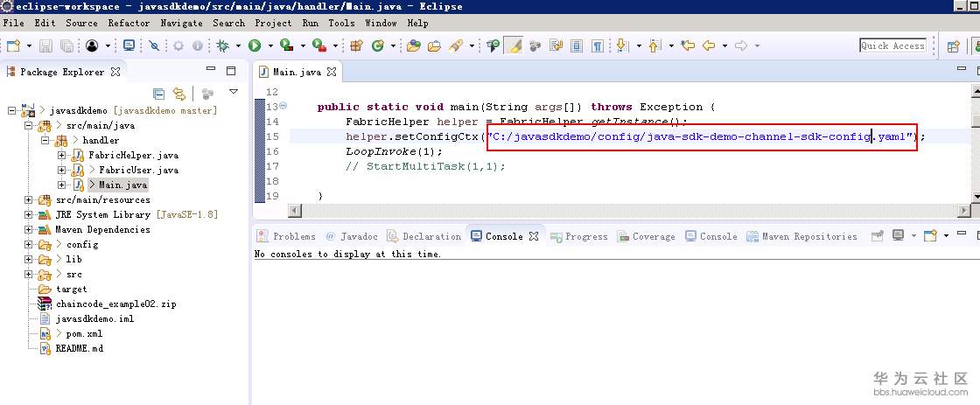Screen dimensions: 980x405
Task: Run the program with the green play button
Action: click(254, 45)
